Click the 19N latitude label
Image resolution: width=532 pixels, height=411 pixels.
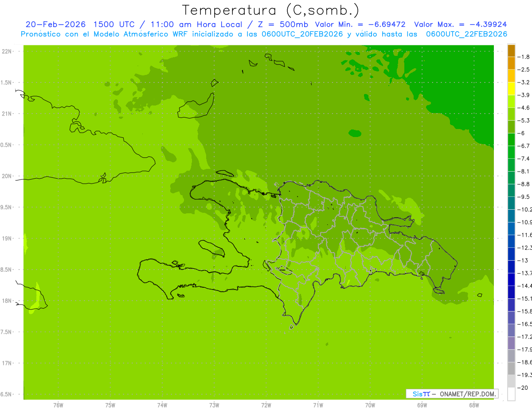(x=7, y=239)
